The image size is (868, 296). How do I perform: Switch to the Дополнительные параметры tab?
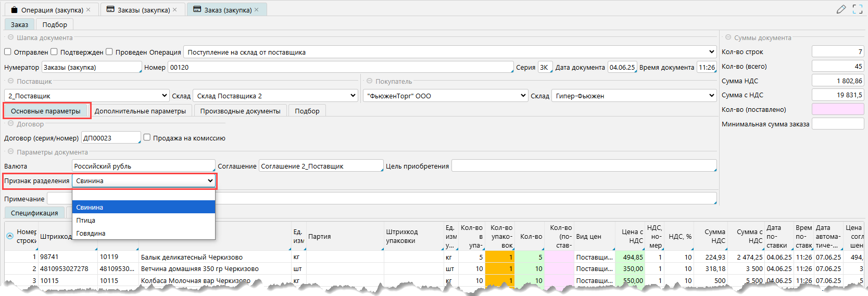click(140, 111)
